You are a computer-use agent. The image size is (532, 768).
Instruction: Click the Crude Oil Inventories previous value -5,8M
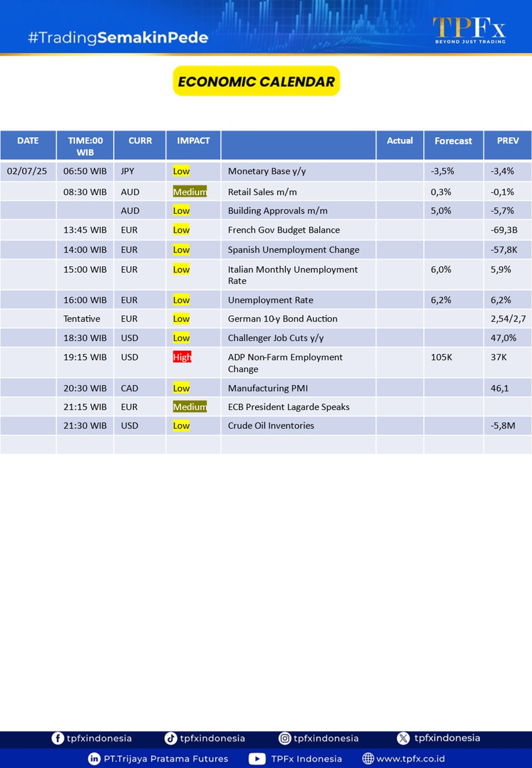(x=503, y=425)
